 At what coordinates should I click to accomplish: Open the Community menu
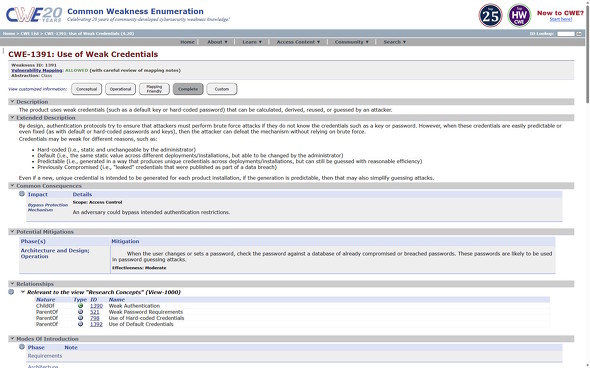[x=351, y=42]
